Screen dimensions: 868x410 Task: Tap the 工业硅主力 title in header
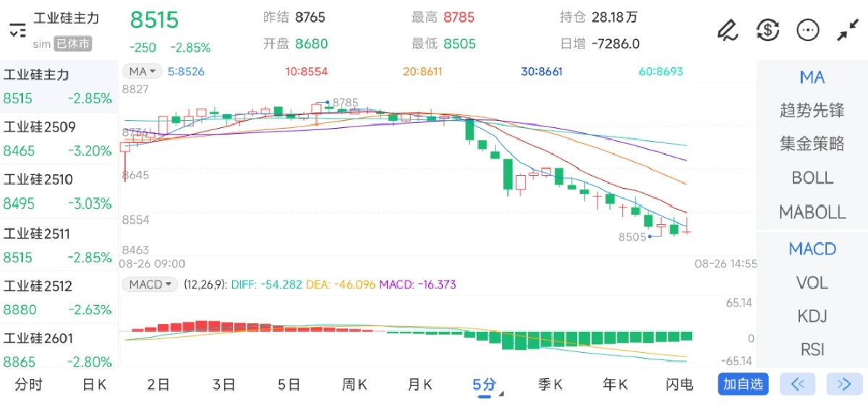click(67, 19)
